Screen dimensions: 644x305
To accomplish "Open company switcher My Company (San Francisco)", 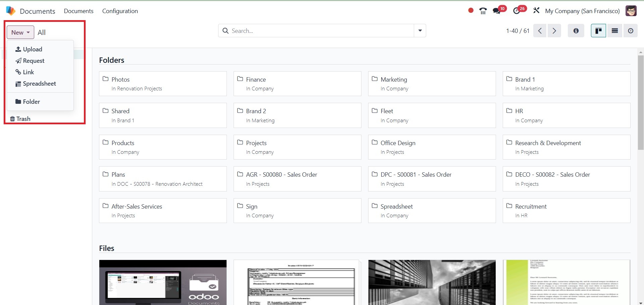I will (x=582, y=11).
